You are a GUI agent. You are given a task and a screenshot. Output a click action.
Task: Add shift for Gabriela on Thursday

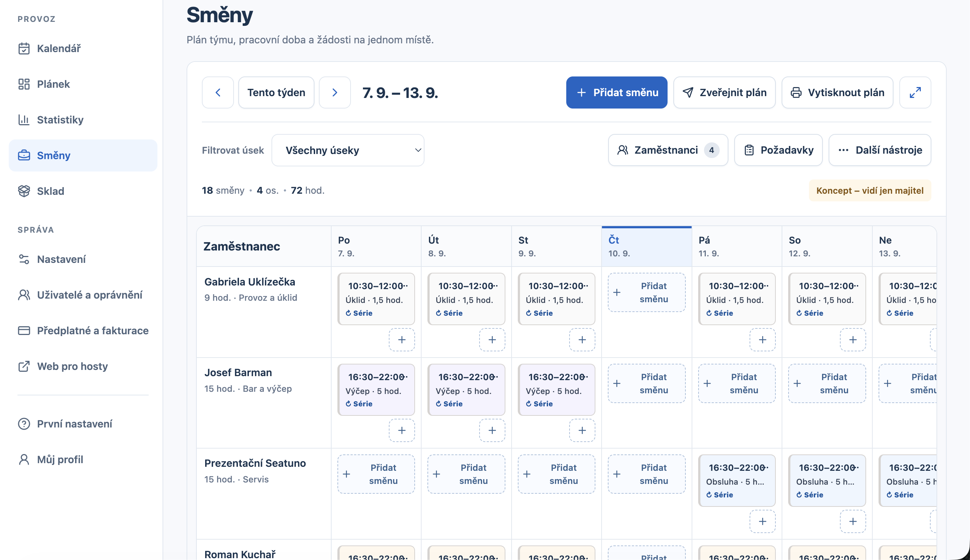coord(647,292)
